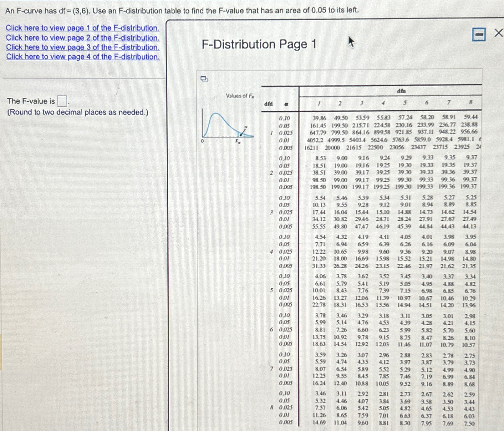504x431 pixels.
Task: Click value 5.41 in dfd 5 row
Action: [x=362, y=284]
